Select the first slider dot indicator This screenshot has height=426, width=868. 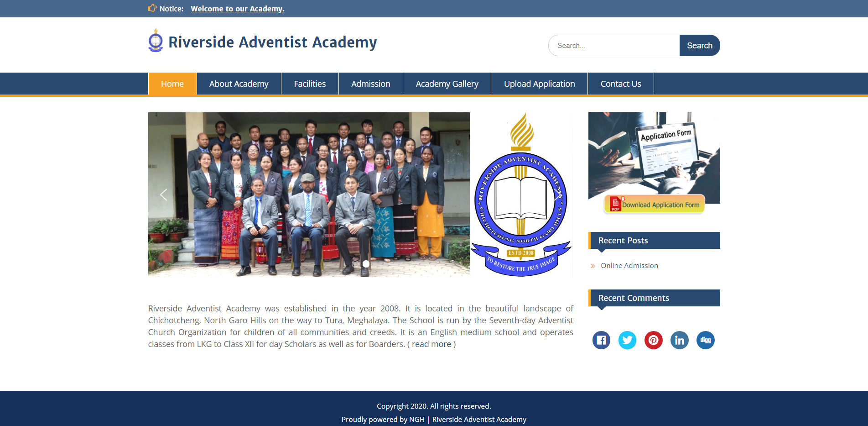pyautogui.click(x=356, y=264)
